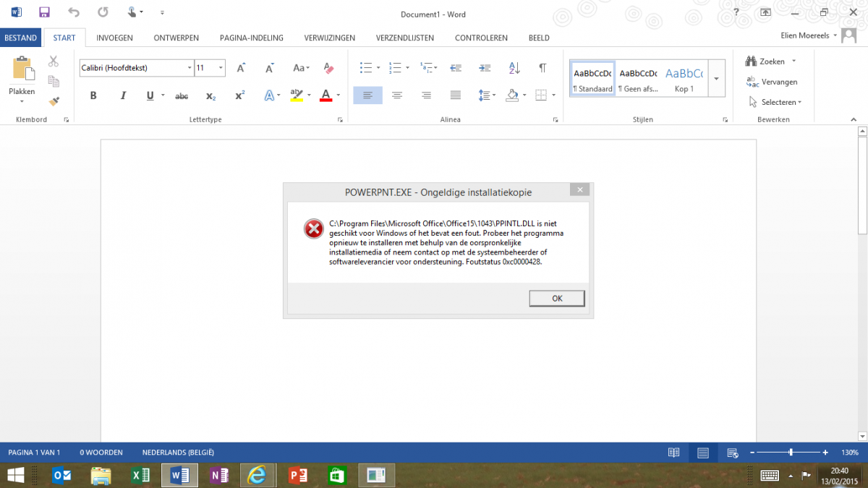Select the Kop 1 style thumbnail
This screenshot has width=868, height=488.
point(684,78)
